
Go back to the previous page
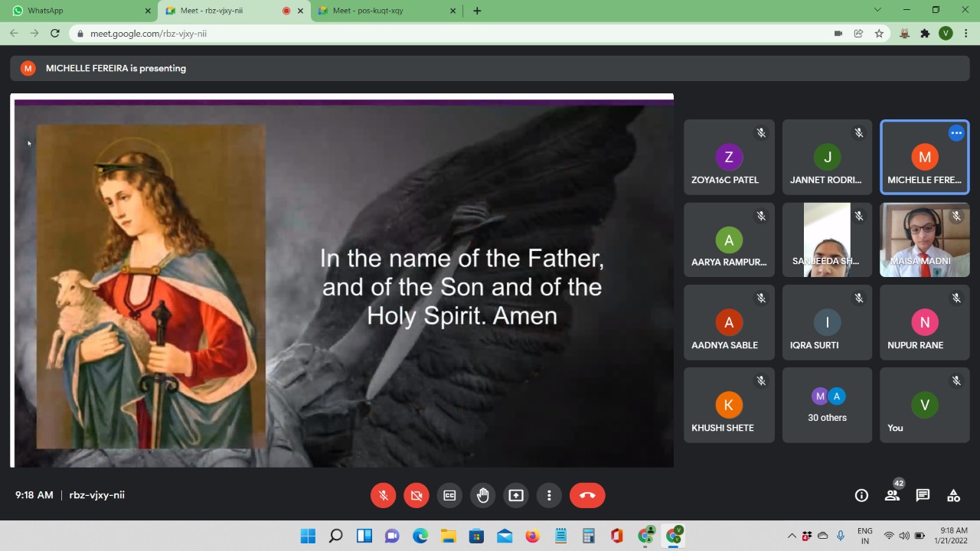(x=14, y=33)
